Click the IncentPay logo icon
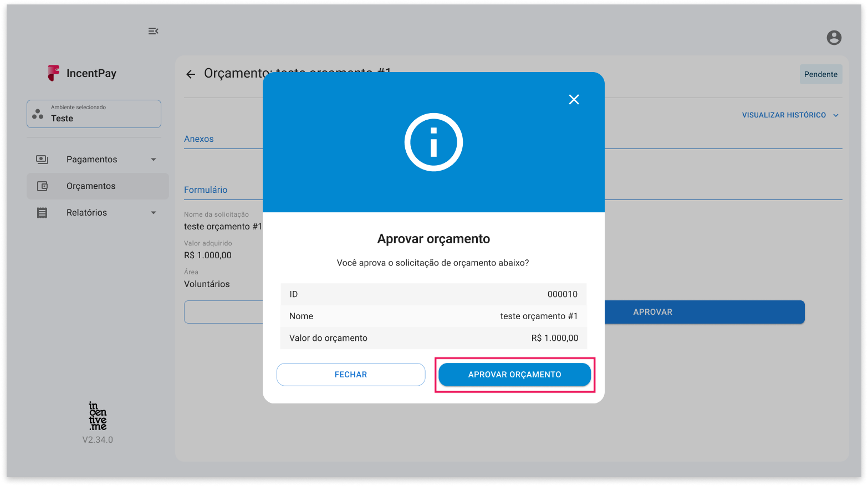This screenshot has width=868, height=486. [53, 73]
